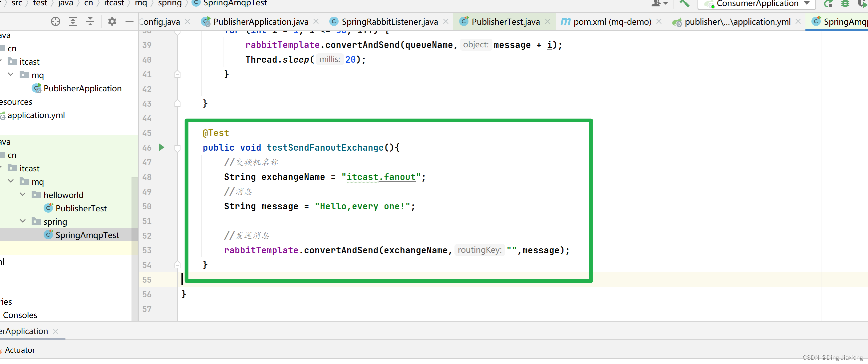Screen dimensions: 868x364
Task: Click breadcrumb item spring
Action: coord(170,3)
